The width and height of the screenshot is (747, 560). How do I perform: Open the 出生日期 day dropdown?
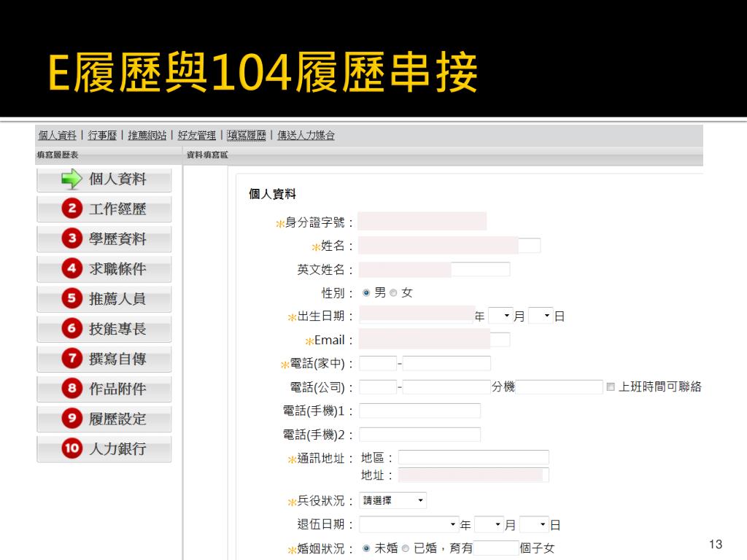point(541,316)
